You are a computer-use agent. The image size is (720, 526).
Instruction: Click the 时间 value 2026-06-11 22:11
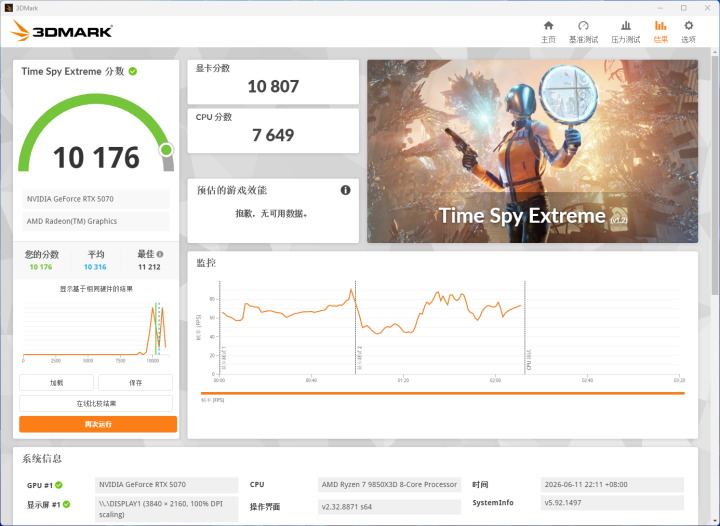pyautogui.click(x=612, y=485)
